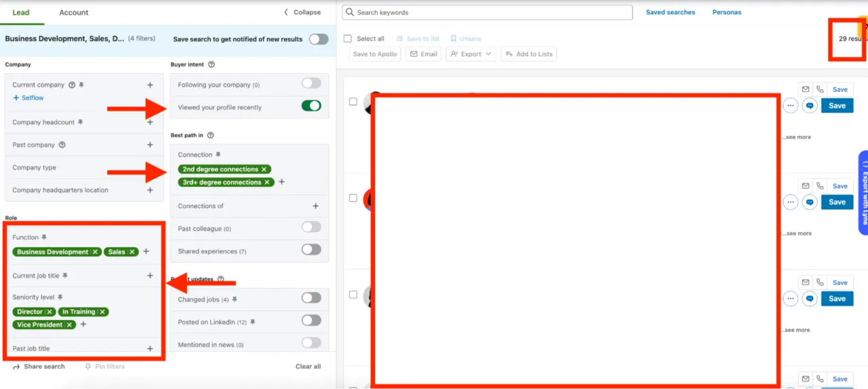Image resolution: width=868 pixels, height=389 pixels.
Task: Remove the Business Development function chip
Action: point(95,252)
